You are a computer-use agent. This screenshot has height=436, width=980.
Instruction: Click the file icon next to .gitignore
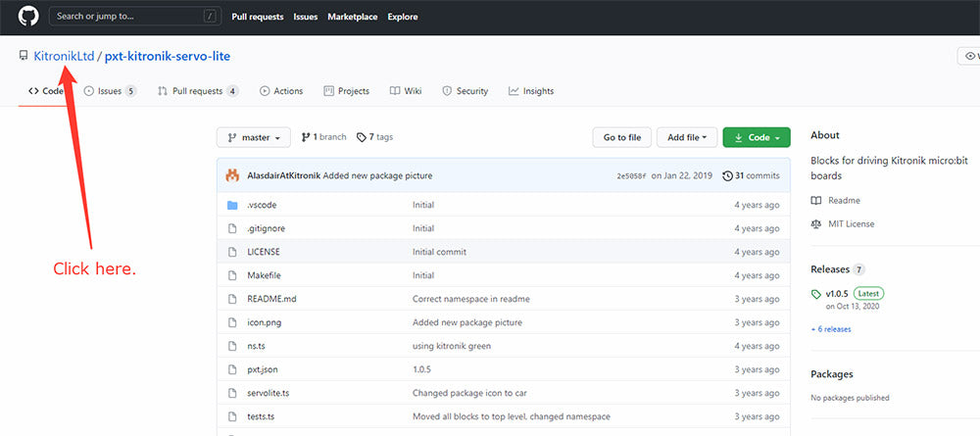click(232, 228)
